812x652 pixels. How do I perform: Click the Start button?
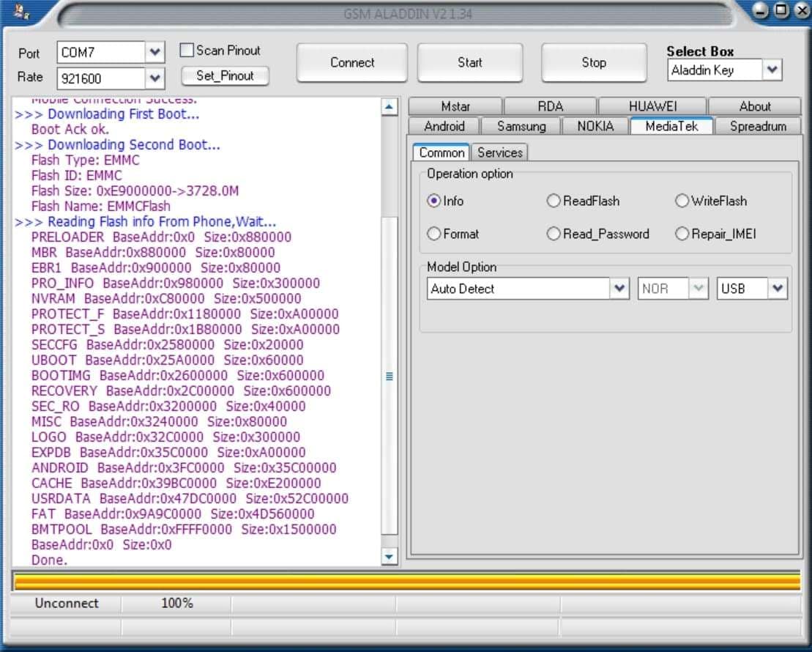pyautogui.click(x=469, y=63)
